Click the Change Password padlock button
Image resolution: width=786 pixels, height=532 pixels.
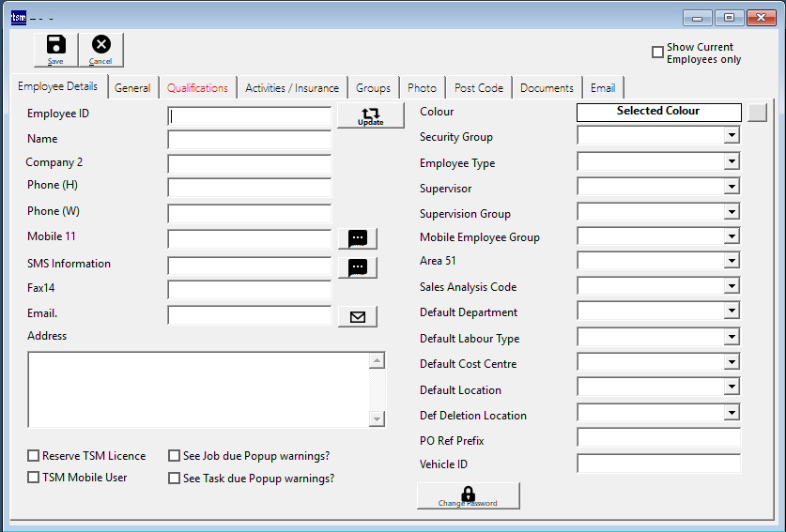coord(468,495)
